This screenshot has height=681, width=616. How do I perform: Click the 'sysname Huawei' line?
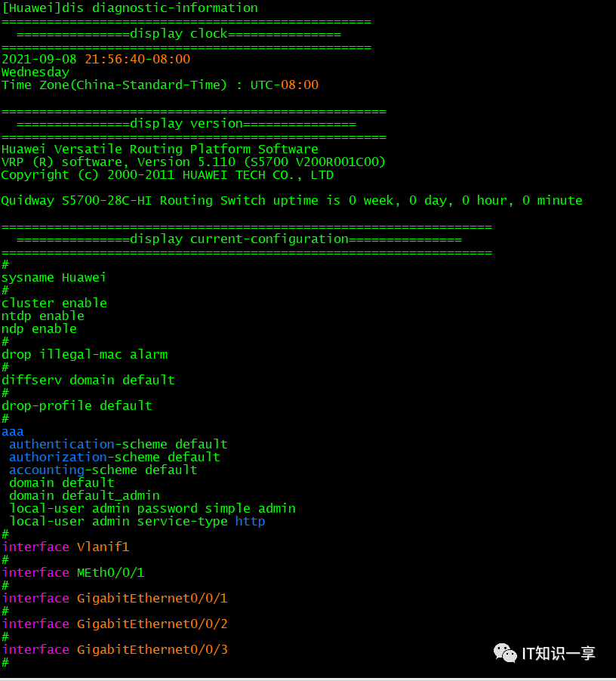point(54,278)
